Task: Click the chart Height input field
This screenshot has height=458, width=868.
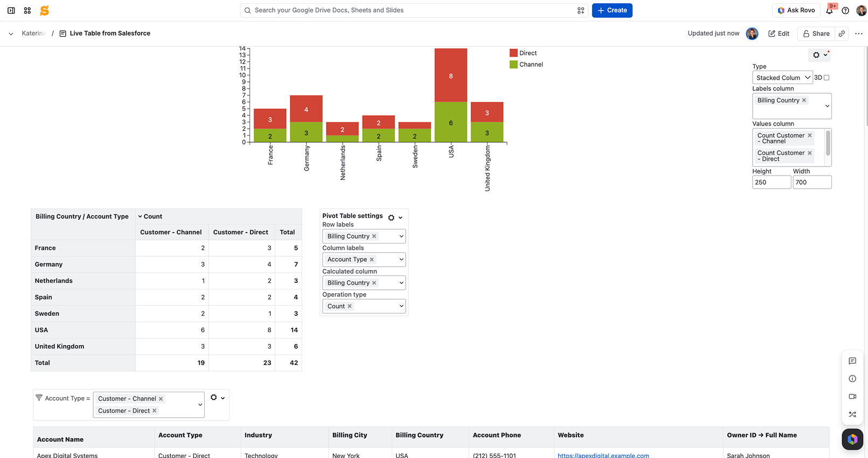Action: tap(772, 182)
